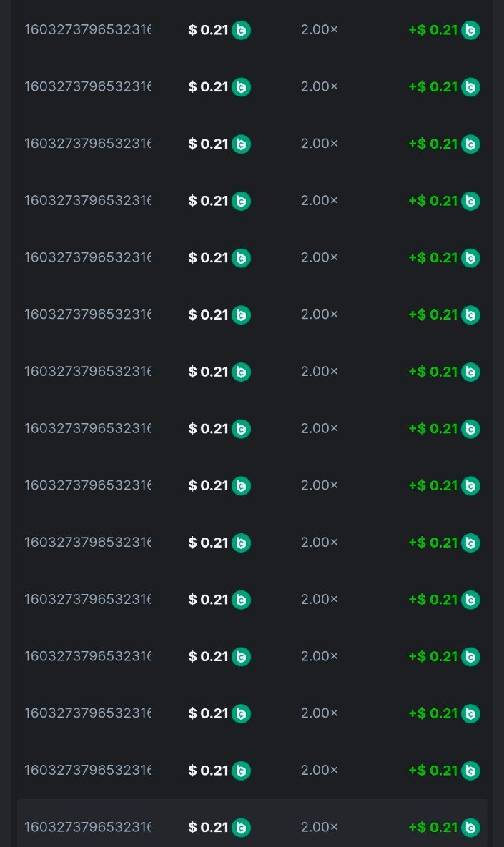
Task: Open the bet ID in the third row
Action: pyautogui.click(x=87, y=144)
